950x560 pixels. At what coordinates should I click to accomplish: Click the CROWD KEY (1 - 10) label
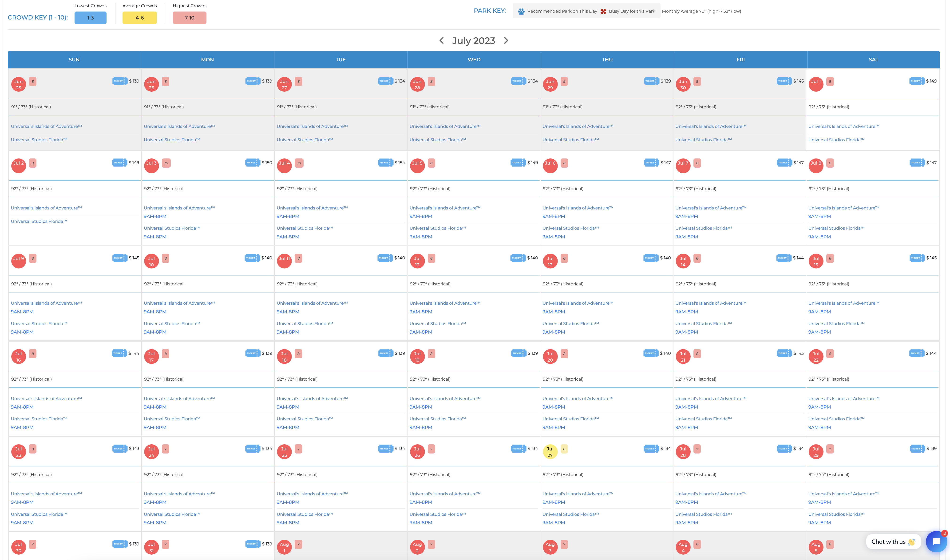point(38,17)
